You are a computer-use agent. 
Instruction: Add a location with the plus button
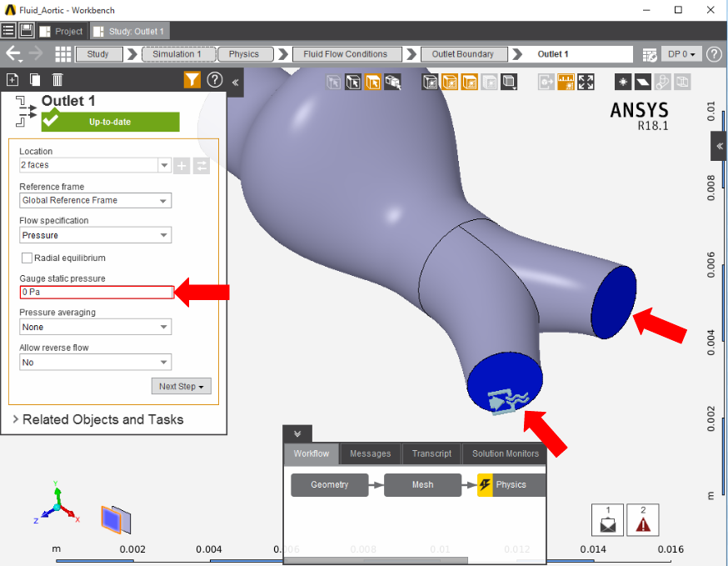tap(182, 166)
